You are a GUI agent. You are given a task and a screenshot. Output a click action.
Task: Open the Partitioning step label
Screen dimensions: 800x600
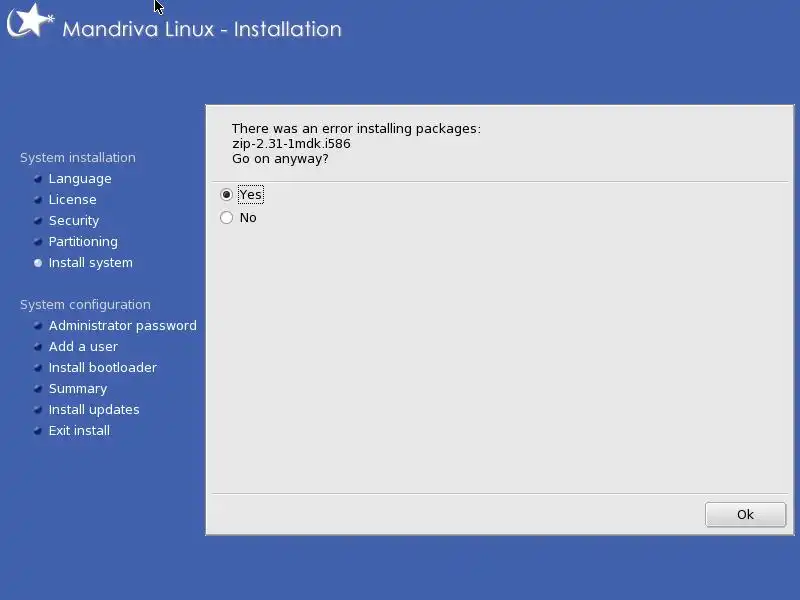[x=83, y=242]
